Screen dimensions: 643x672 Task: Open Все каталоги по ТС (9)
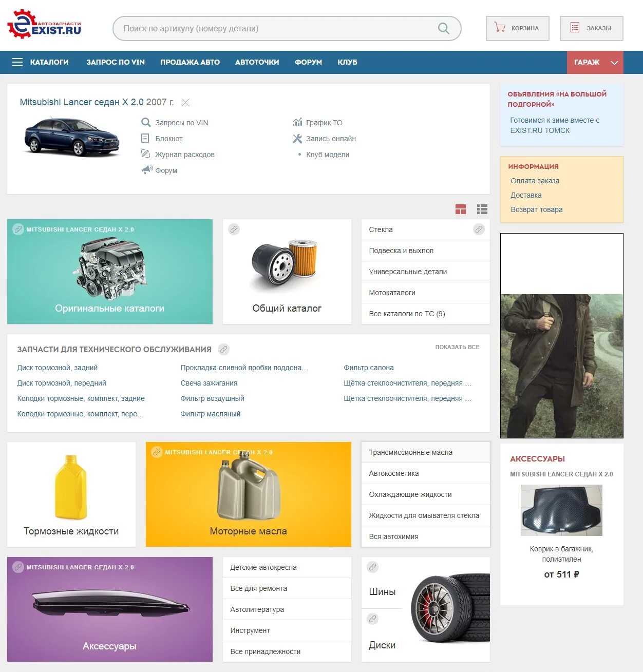pyautogui.click(x=426, y=314)
